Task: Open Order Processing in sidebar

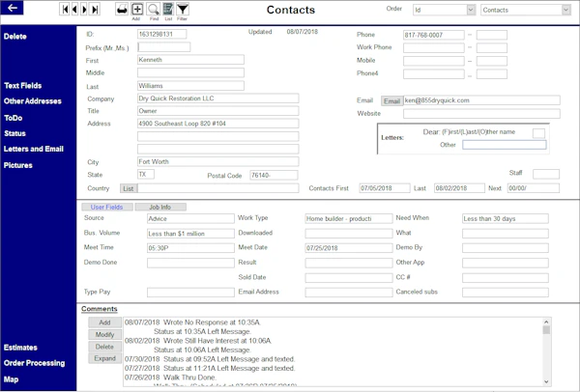Action: point(35,363)
